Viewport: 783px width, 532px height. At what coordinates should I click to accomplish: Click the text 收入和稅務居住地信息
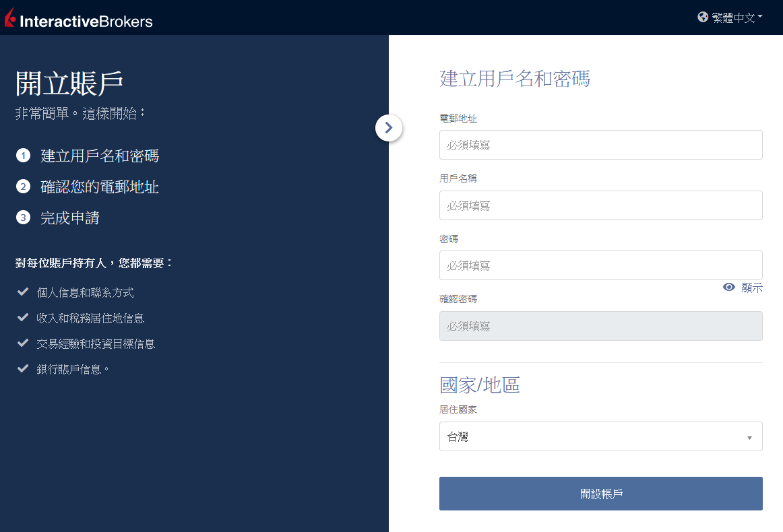click(90, 318)
